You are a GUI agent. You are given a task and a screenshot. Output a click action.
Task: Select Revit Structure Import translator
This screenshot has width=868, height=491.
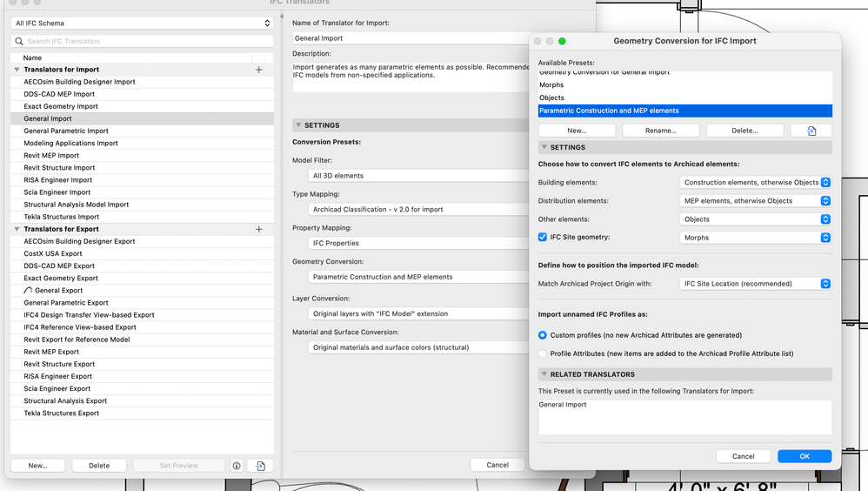click(143, 168)
